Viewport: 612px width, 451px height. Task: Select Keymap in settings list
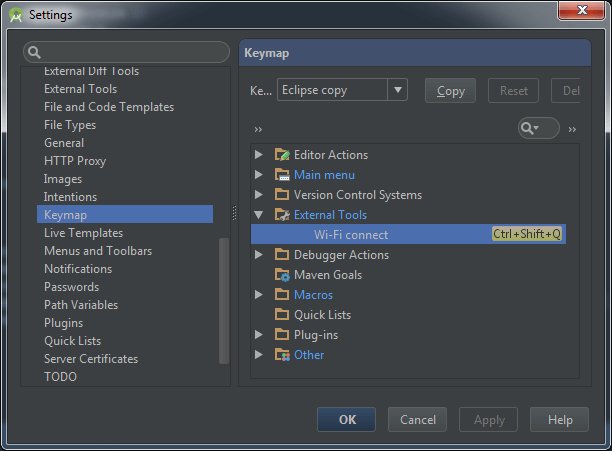click(125, 214)
